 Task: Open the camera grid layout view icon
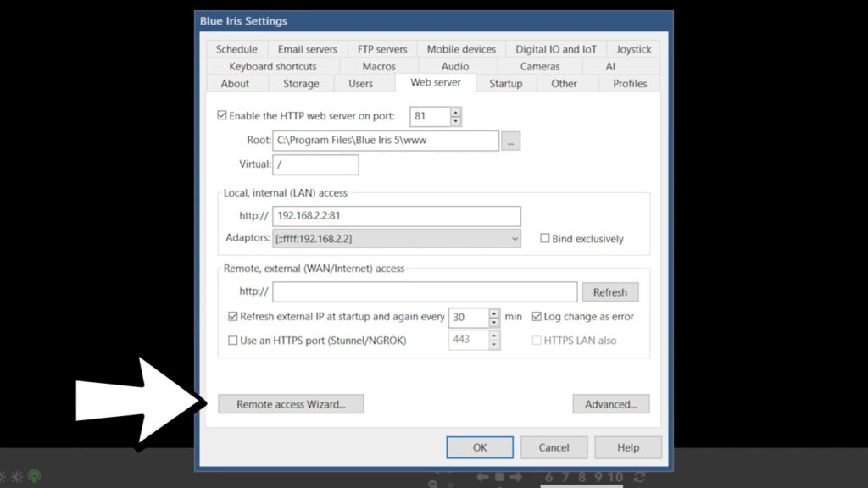499,477
